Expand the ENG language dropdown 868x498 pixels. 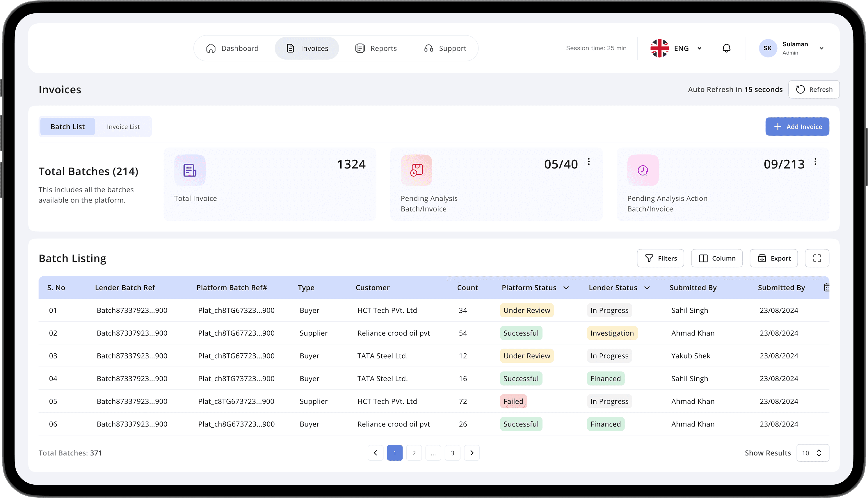pos(699,48)
